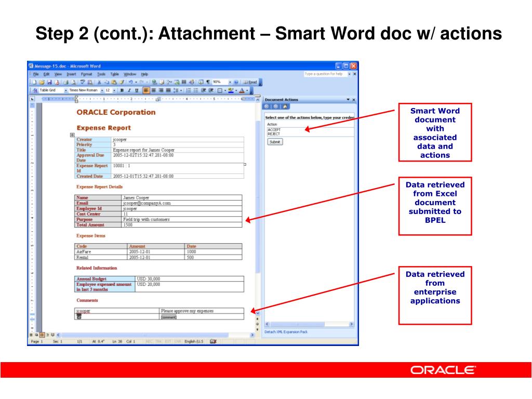
Task: Click the Print Preview toolbar icon
Action: pyautogui.click(x=73, y=82)
